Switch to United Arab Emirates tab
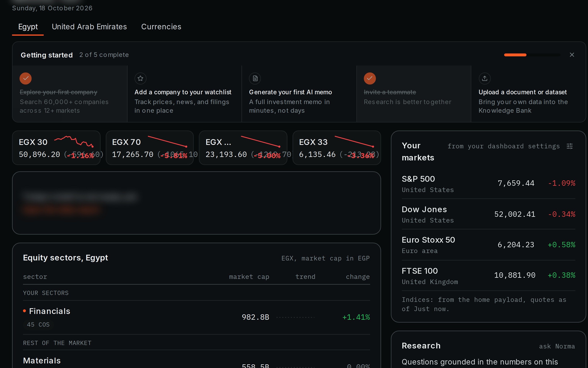 coord(89,27)
